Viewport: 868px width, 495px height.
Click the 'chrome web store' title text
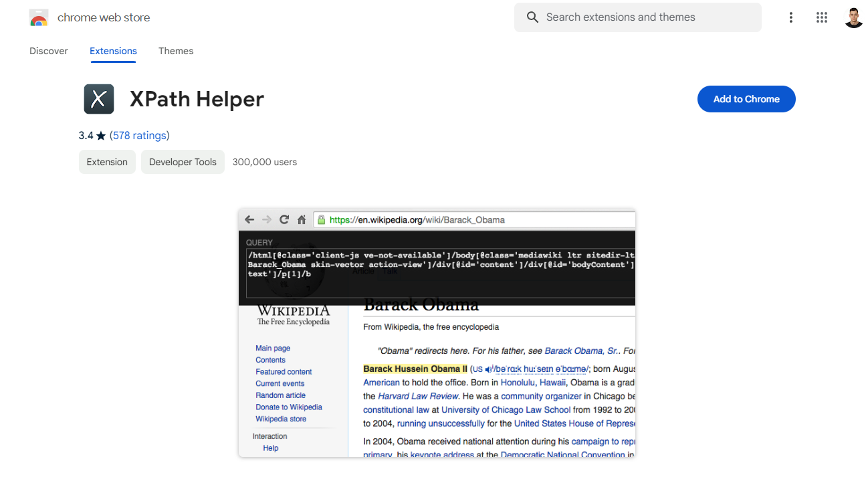coord(104,18)
